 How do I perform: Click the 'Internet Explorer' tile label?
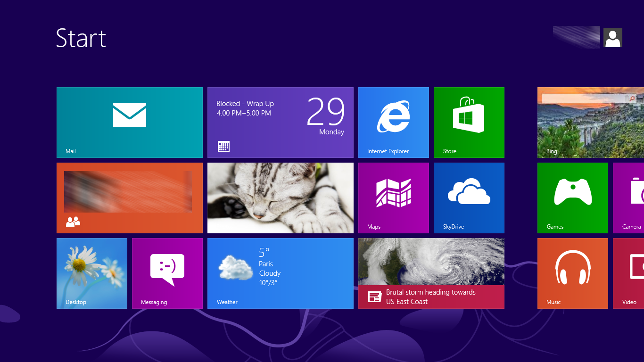click(x=388, y=151)
